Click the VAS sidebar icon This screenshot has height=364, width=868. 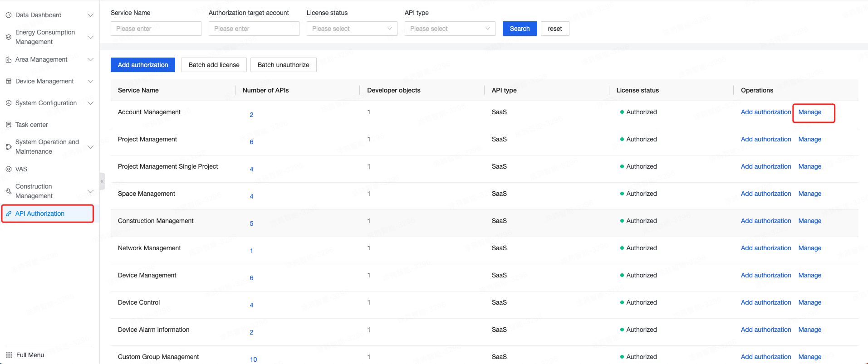tap(9, 169)
